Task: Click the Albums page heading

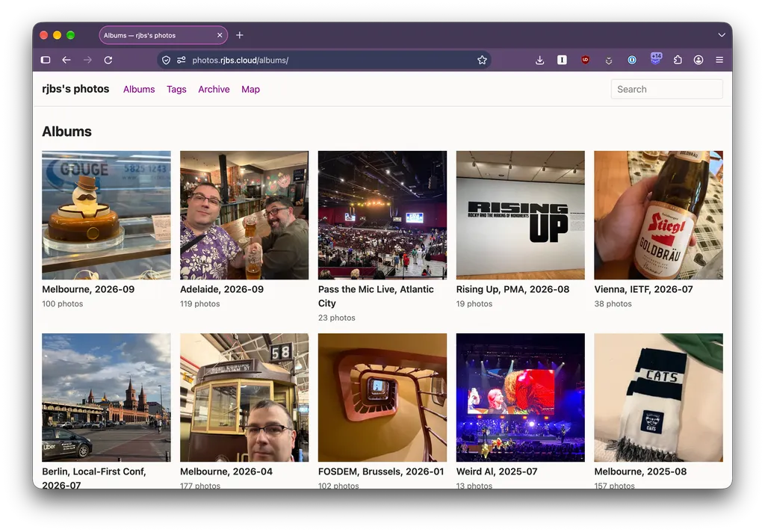Action: [66, 132]
